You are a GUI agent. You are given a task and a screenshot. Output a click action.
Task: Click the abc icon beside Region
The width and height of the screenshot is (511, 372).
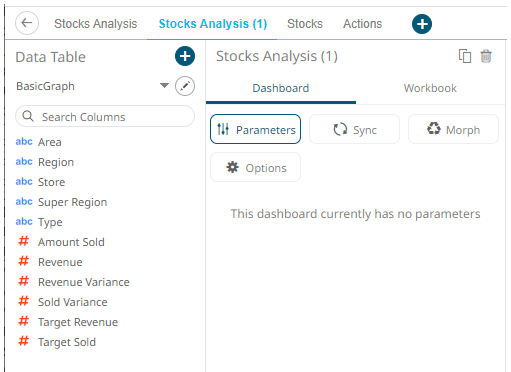tap(24, 161)
